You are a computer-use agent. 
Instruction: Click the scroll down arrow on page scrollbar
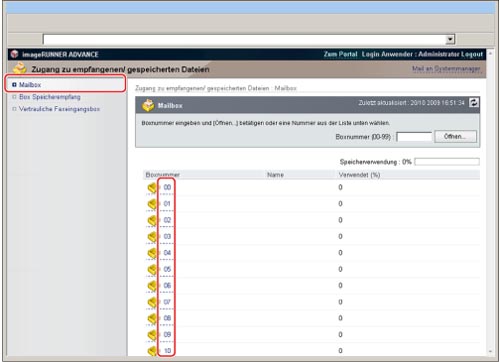pyautogui.click(x=490, y=351)
